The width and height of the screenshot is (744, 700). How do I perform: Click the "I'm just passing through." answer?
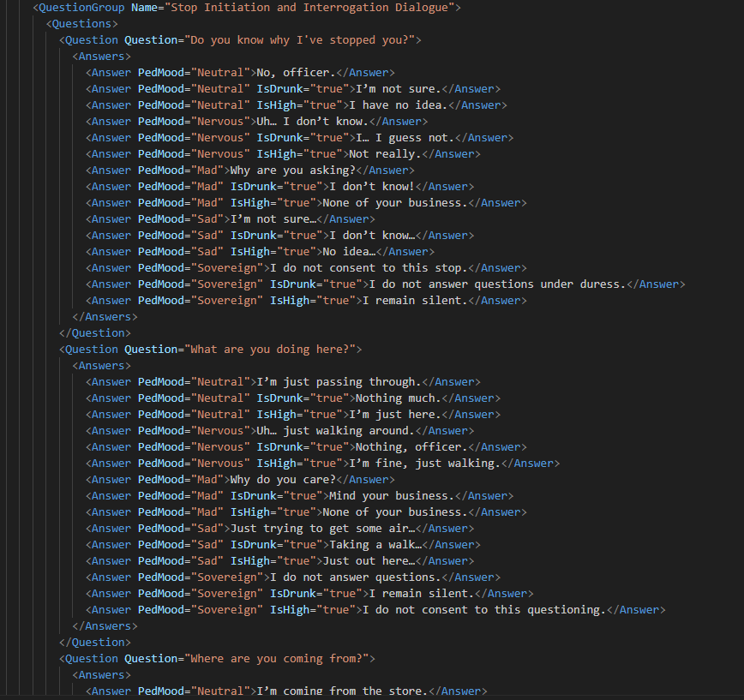click(339, 382)
